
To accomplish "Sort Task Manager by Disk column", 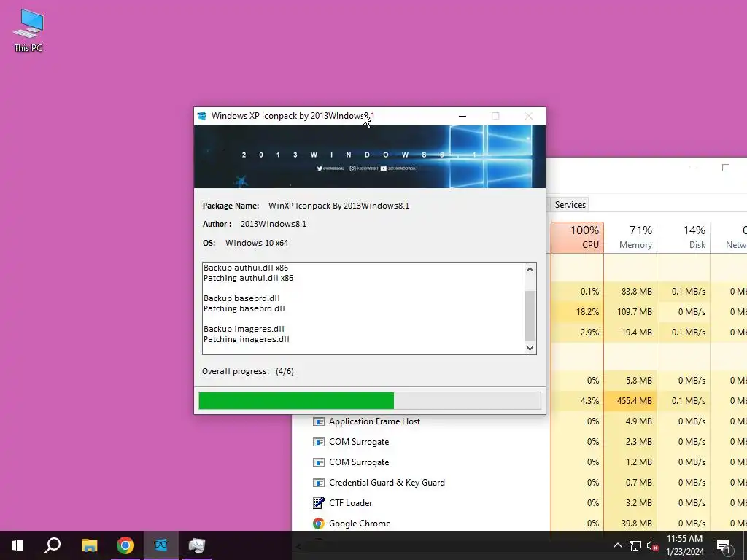I will point(684,237).
